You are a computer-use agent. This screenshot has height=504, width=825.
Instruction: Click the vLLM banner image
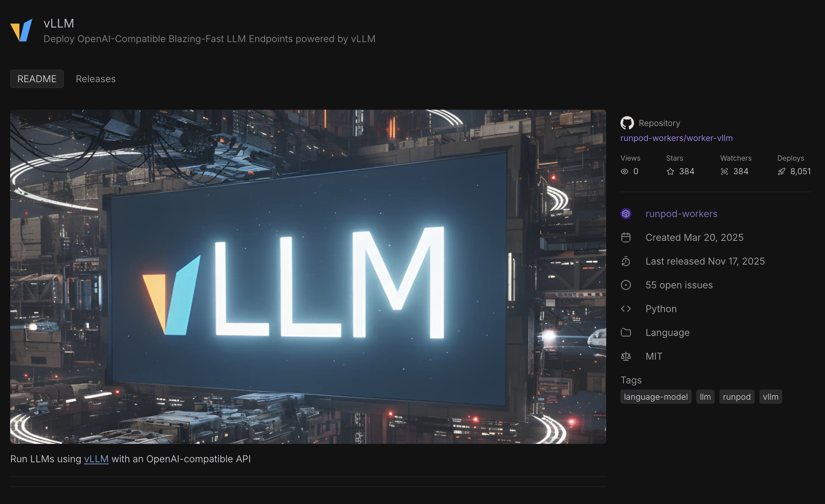pos(308,276)
